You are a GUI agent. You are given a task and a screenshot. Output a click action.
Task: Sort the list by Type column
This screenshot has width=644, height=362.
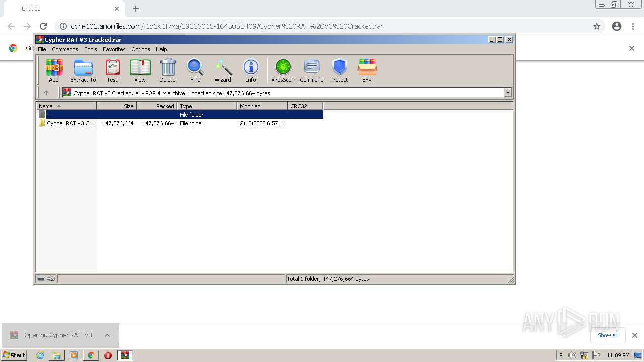click(x=207, y=106)
